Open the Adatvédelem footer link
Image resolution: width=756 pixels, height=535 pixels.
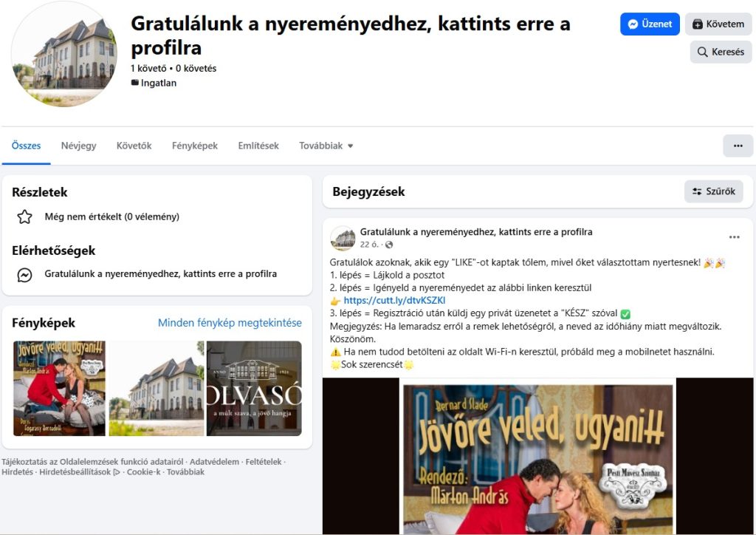[214, 462]
